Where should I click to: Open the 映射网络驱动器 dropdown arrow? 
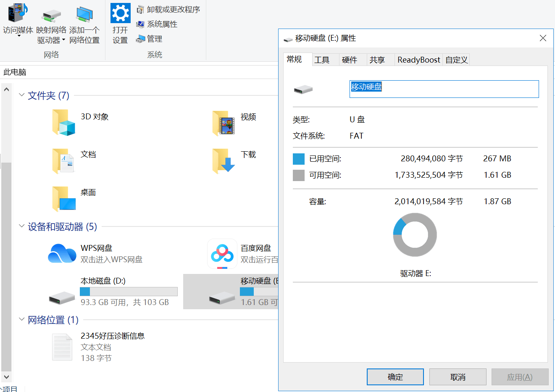[x=63, y=40]
